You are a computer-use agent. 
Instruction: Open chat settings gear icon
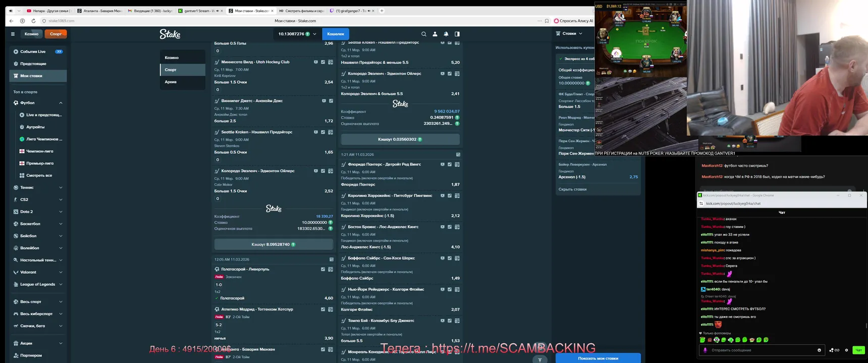pyautogui.click(x=846, y=350)
